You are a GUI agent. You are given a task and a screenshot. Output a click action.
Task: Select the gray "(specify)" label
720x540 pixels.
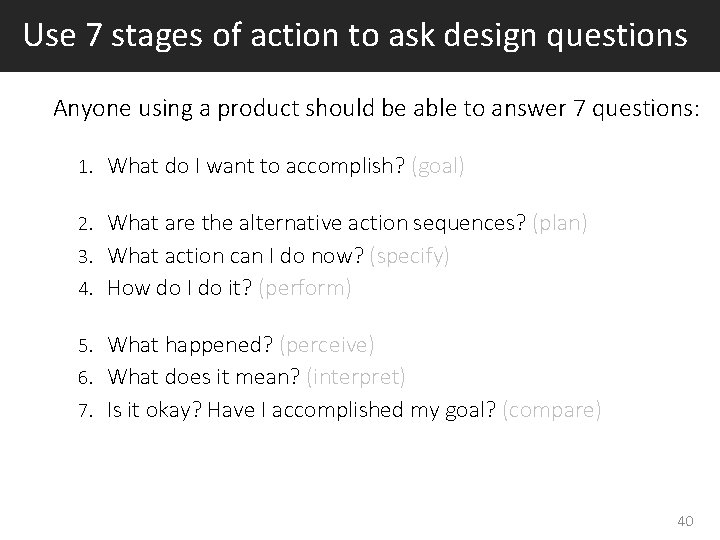pyautogui.click(x=409, y=257)
